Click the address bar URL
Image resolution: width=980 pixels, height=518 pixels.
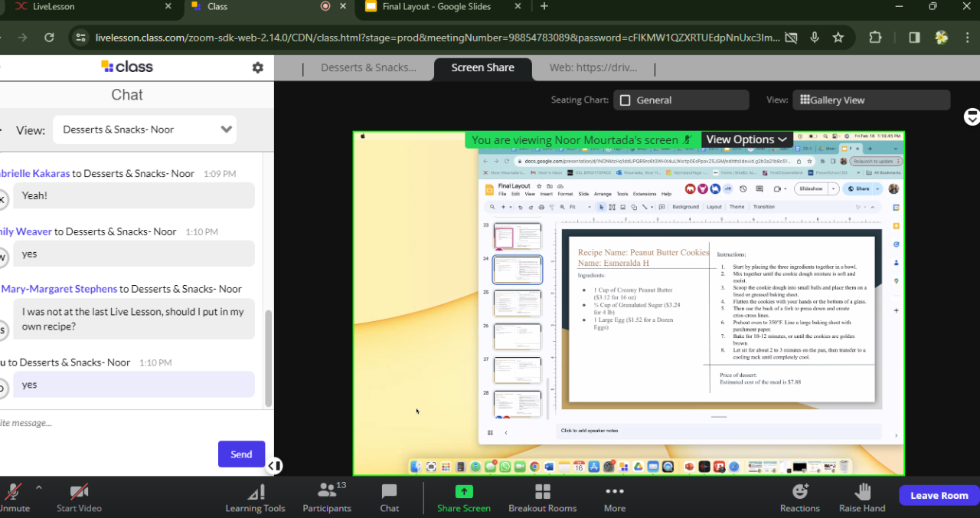pos(438,38)
